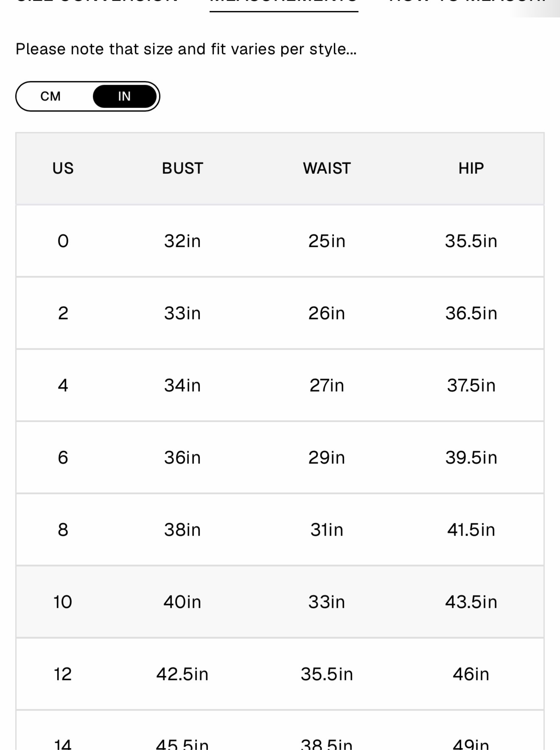
Task: Click the 31in waist measurement cell
Action: click(327, 530)
